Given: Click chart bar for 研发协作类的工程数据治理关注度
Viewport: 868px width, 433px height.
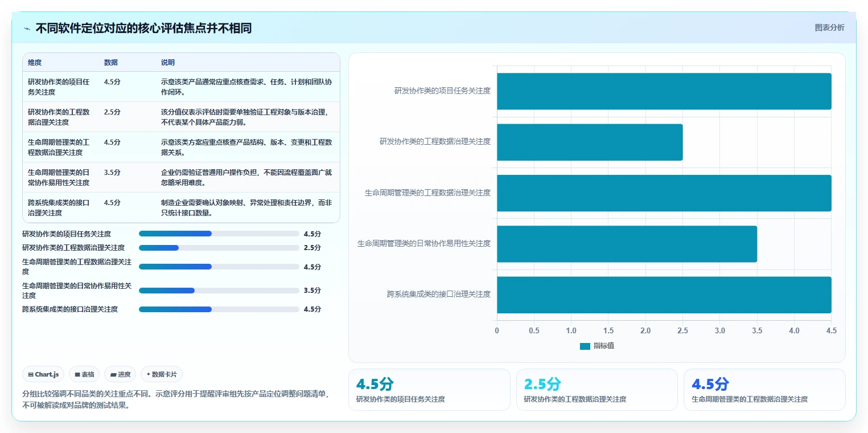Looking at the screenshot, I should tap(590, 142).
